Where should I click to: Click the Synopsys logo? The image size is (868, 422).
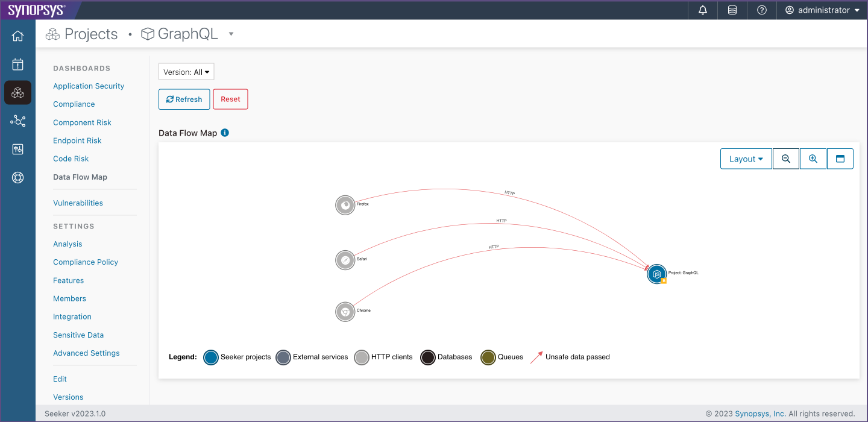point(37,10)
